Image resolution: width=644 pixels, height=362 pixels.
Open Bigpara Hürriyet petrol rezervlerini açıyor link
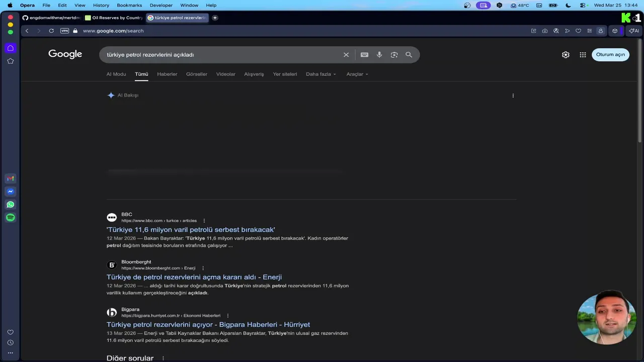(x=208, y=325)
